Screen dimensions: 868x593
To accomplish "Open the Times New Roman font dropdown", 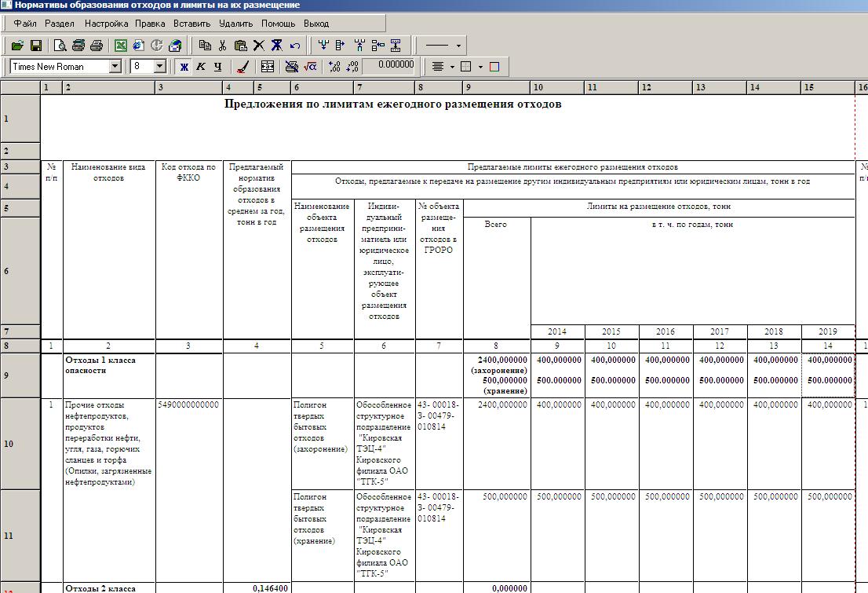I will pos(115,67).
